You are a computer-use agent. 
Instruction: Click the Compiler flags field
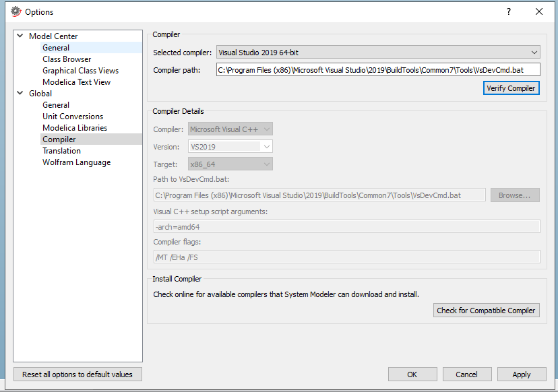coord(346,257)
